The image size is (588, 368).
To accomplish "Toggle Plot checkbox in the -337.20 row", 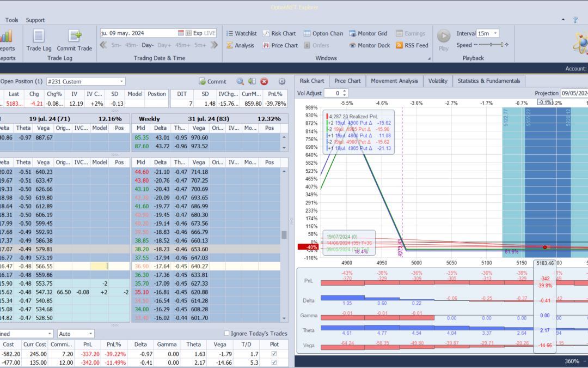I will coord(274,354).
